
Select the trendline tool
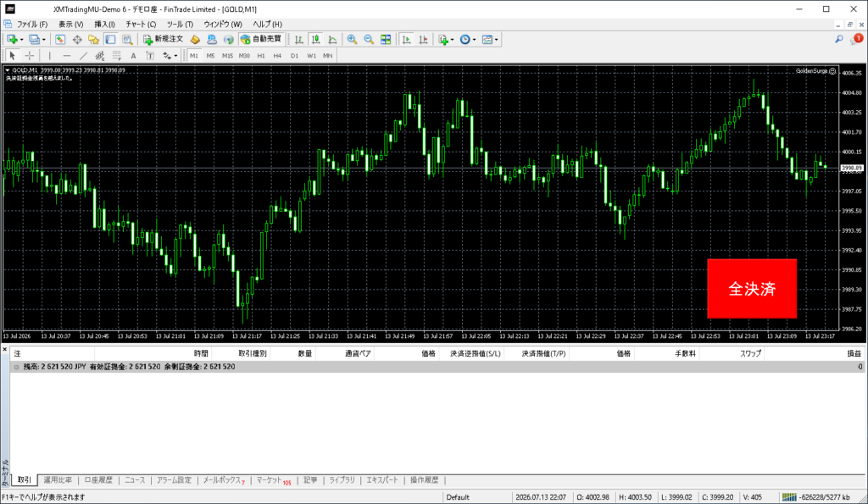83,55
